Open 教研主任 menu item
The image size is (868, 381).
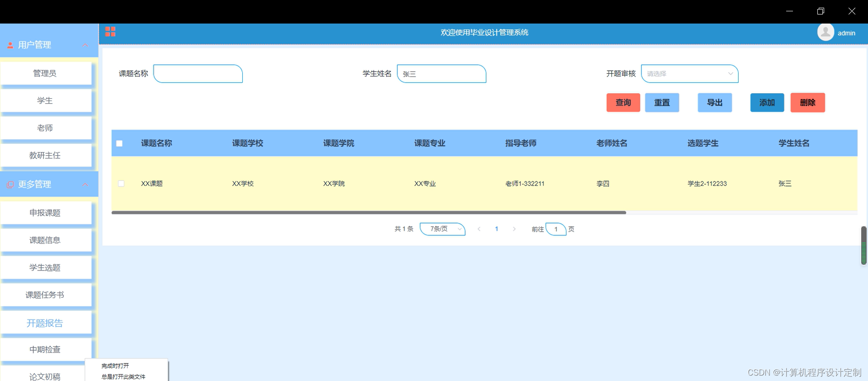[x=46, y=155]
